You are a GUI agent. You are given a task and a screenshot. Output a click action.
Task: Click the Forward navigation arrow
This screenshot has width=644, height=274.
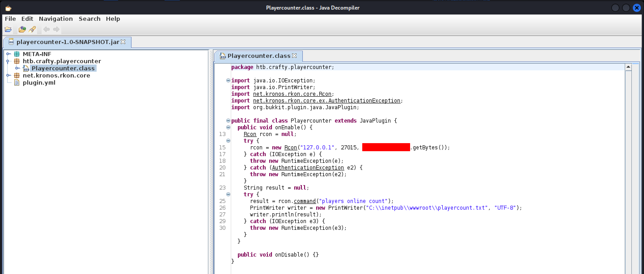pyautogui.click(x=56, y=29)
